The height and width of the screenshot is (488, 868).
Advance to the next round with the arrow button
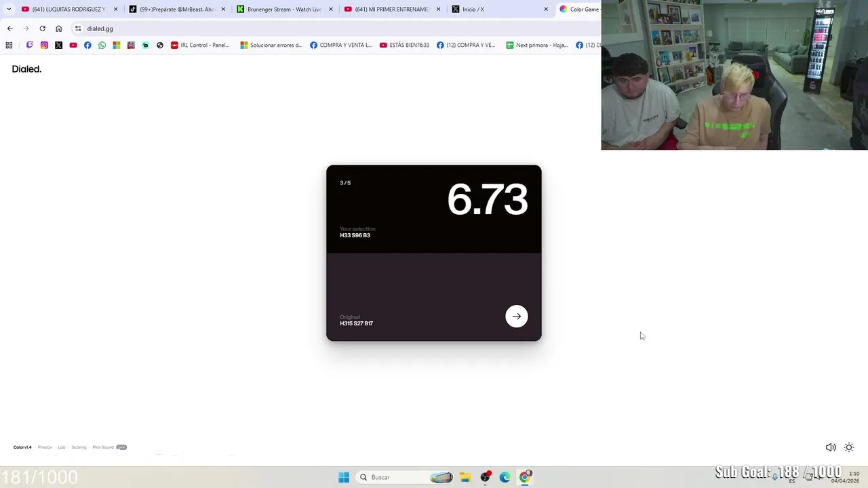coord(516,316)
